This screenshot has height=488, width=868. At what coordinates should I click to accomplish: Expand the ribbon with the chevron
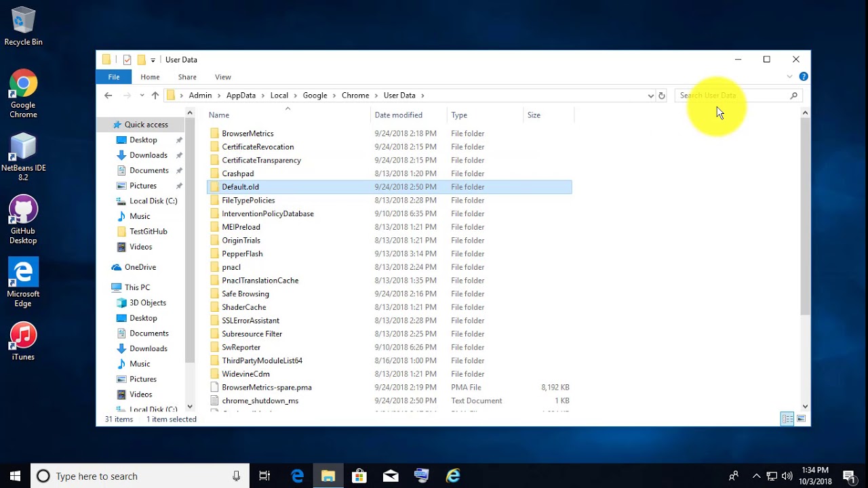point(789,77)
